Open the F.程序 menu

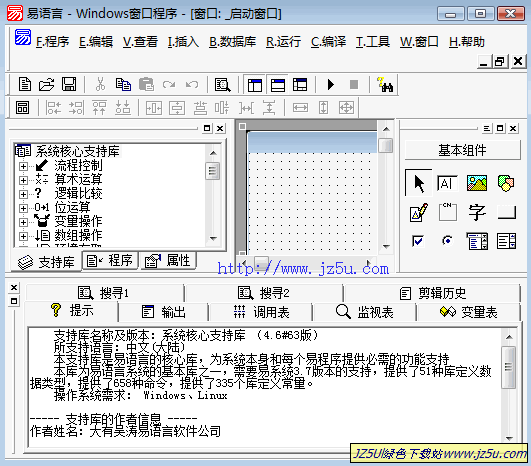coord(52,42)
